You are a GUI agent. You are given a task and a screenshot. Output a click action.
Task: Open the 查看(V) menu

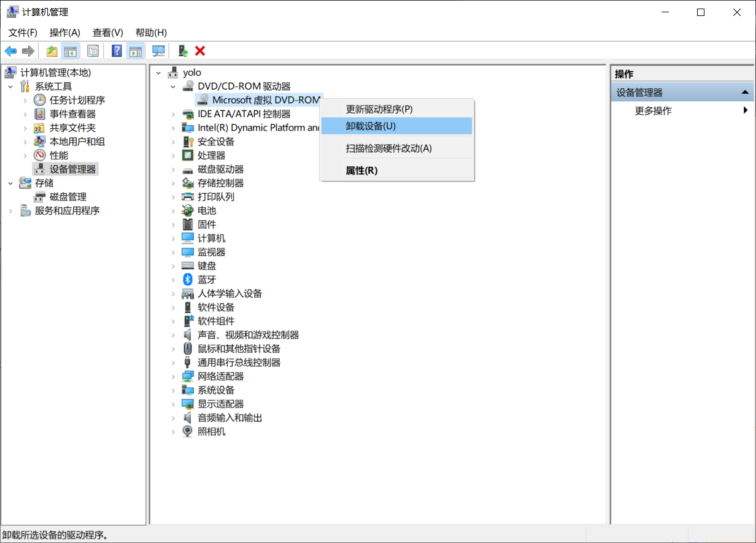pos(108,33)
